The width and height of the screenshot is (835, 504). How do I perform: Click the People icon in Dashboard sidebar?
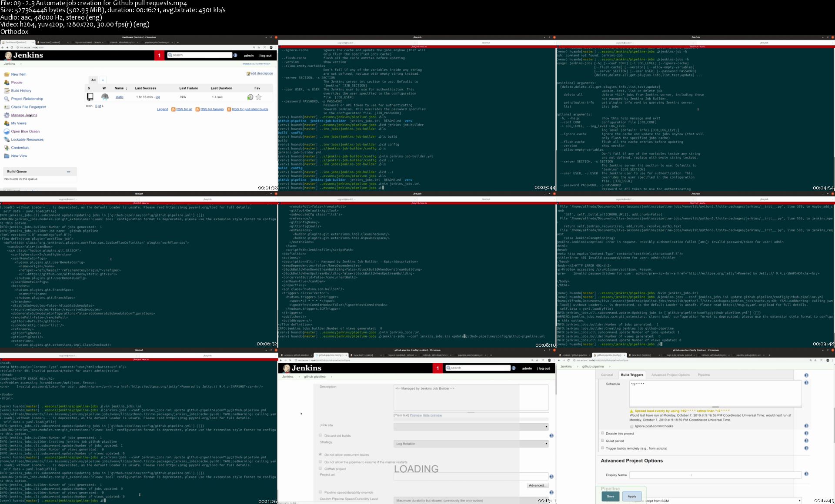tap(7, 82)
